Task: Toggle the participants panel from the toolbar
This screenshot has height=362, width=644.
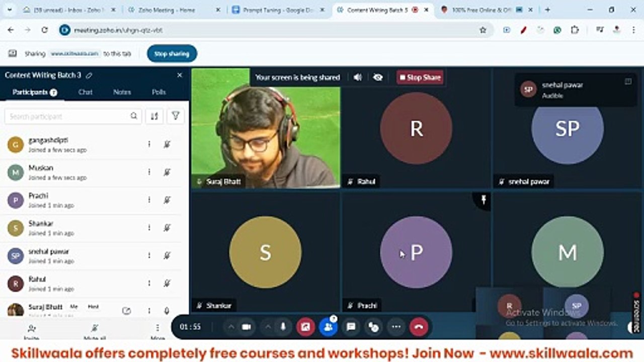Action: click(328, 327)
